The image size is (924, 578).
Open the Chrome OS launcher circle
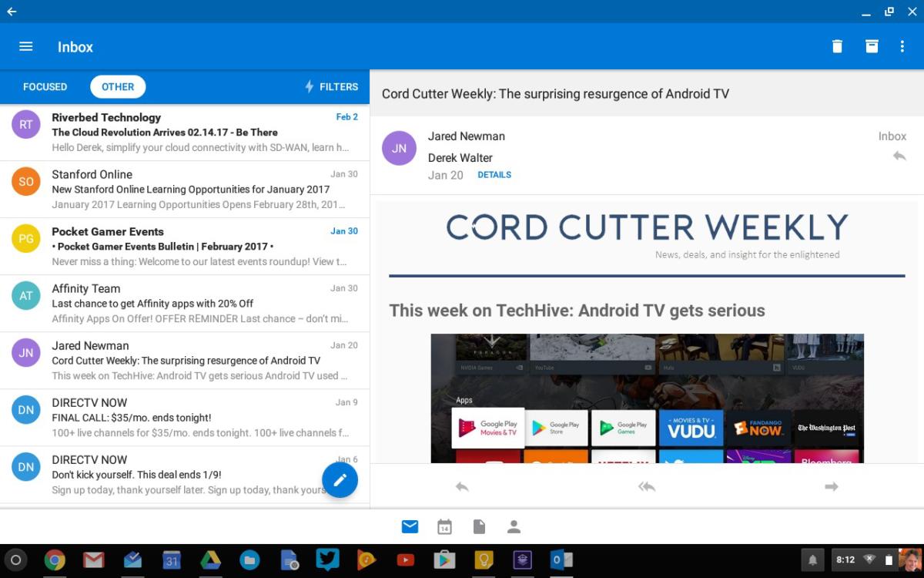(16, 560)
